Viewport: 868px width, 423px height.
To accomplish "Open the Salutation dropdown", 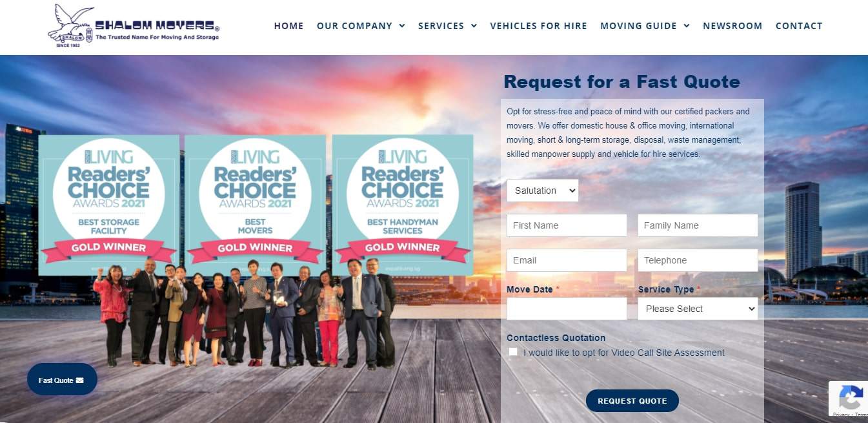I will point(543,191).
